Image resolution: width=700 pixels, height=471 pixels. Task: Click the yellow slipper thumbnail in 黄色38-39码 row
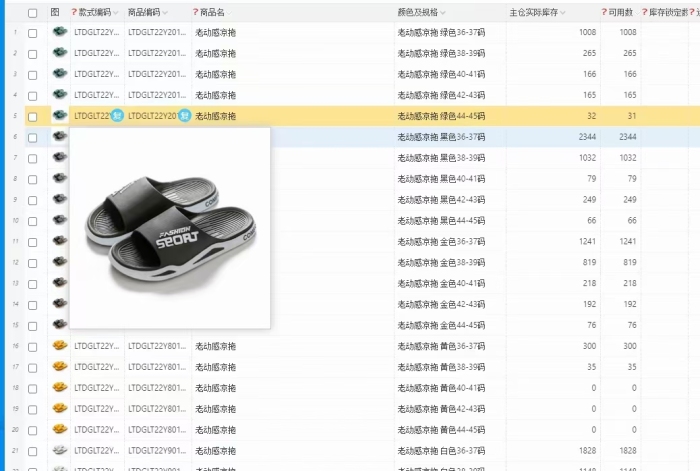tap(59, 367)
